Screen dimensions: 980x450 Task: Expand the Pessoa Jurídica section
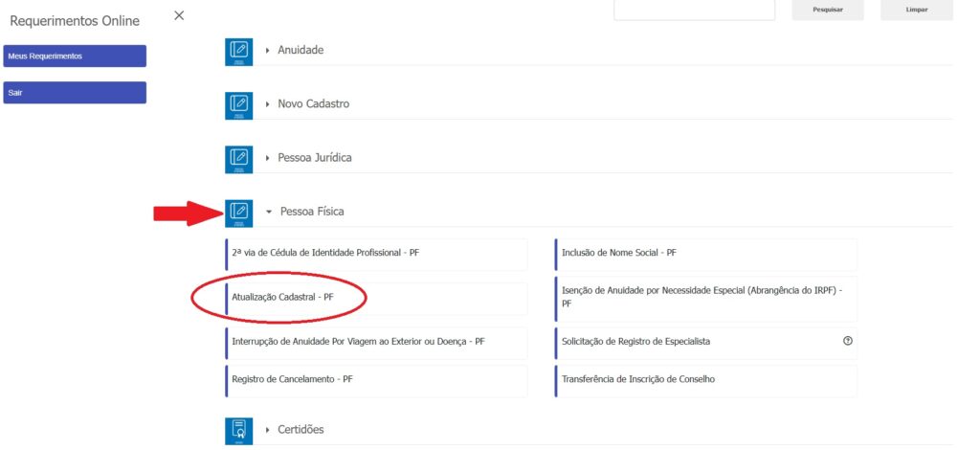(314, 157)
